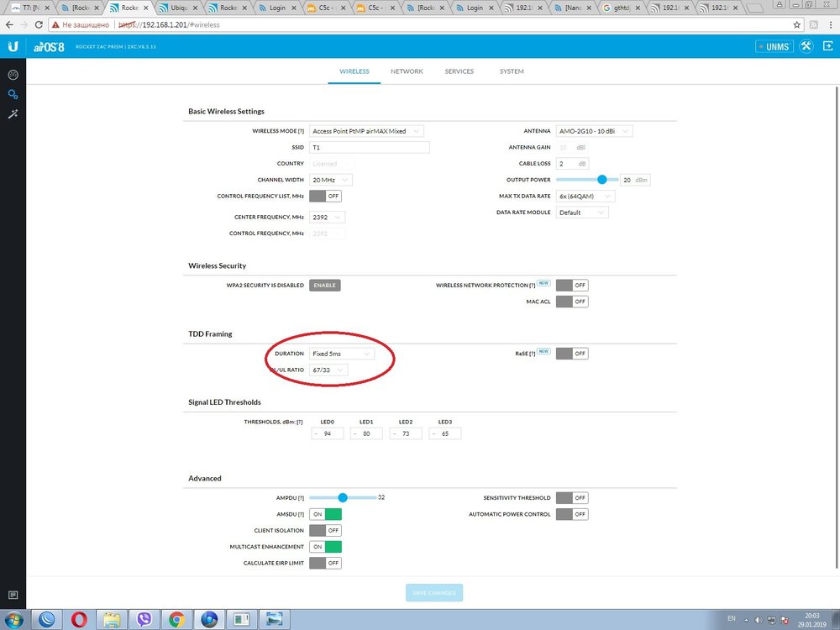
Task: Open the chat icon at sidebar bottom
Action: (x=13, y=596)
